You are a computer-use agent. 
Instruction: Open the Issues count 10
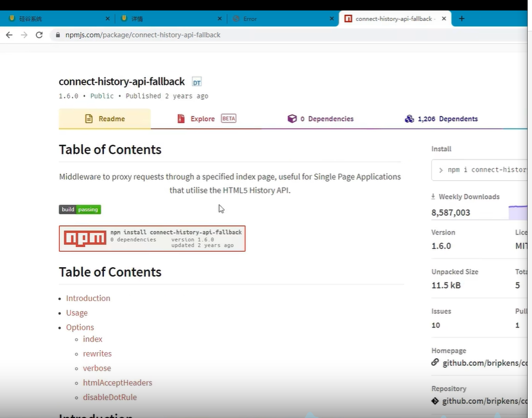click(x=436, y=326)
